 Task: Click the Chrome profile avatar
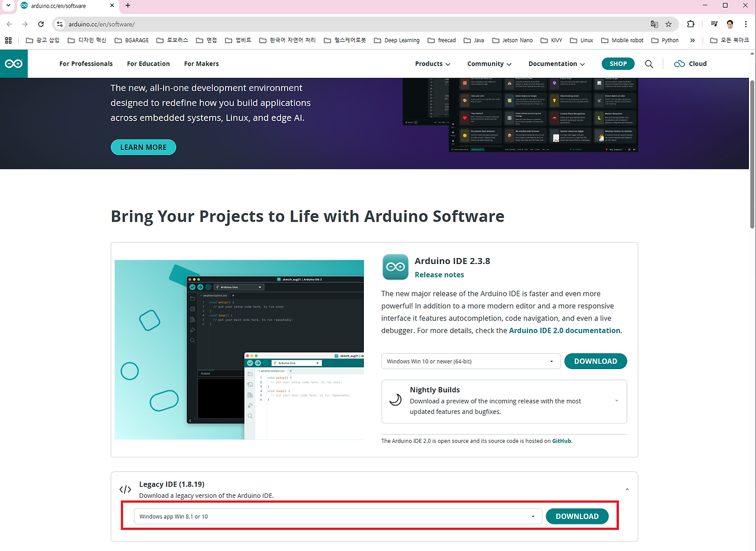731,24
